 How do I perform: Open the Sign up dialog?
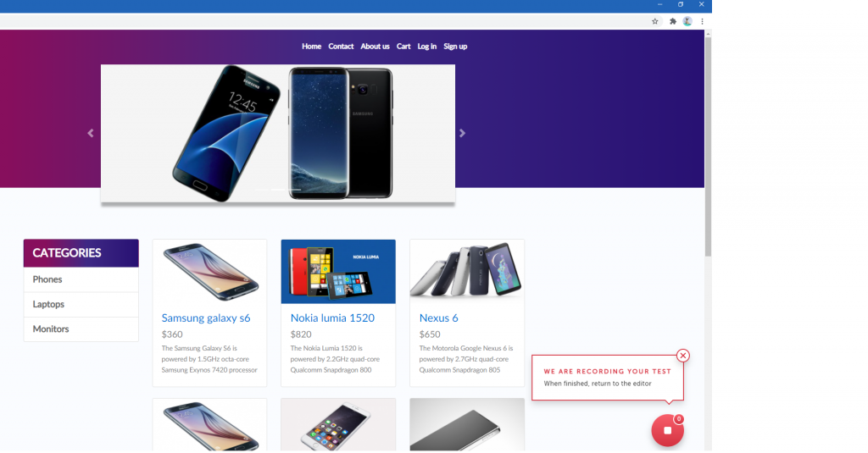455,47
